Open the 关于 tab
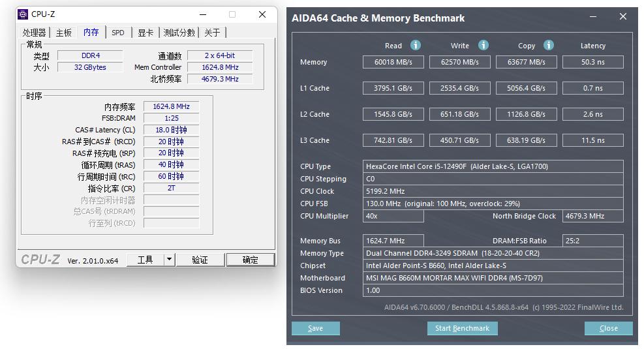The width and height of the screenshot is (644, 349). pos(212,33)
